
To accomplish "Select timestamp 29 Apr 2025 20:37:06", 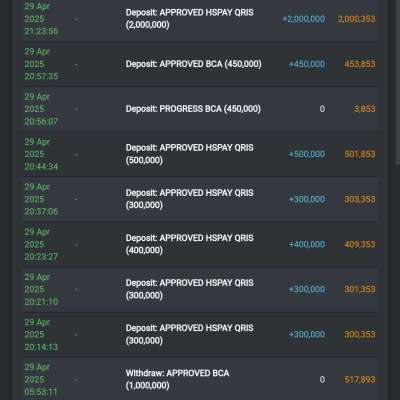I will (41, 199).
